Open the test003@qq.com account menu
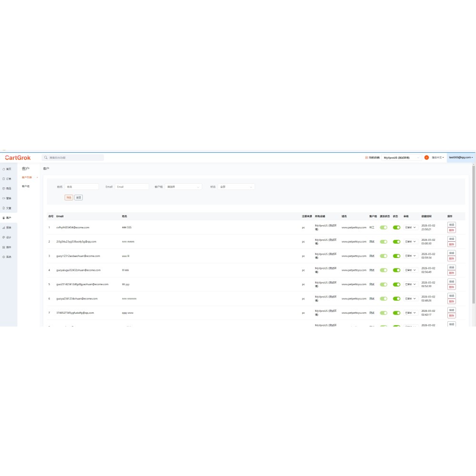 tap(460, 158)
